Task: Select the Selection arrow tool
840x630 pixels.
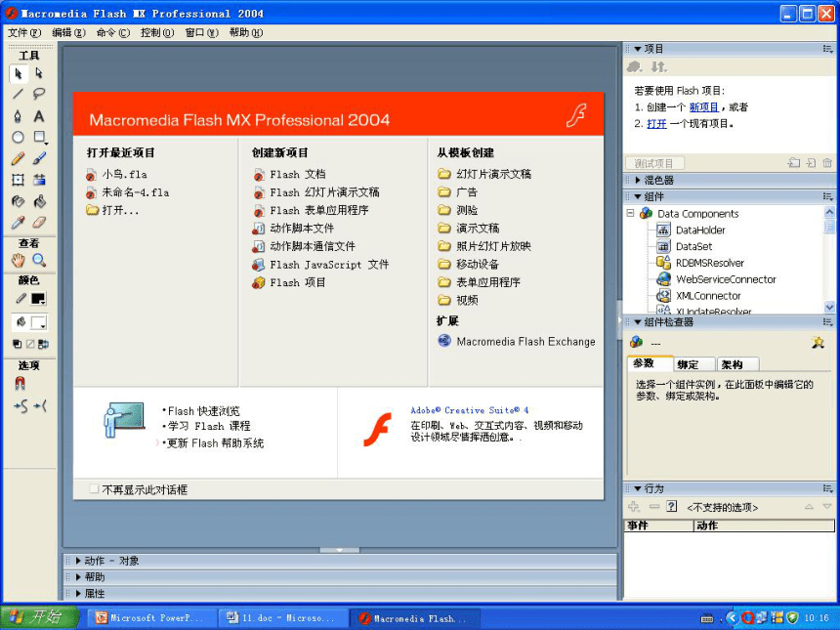Action: click(19, 73)
